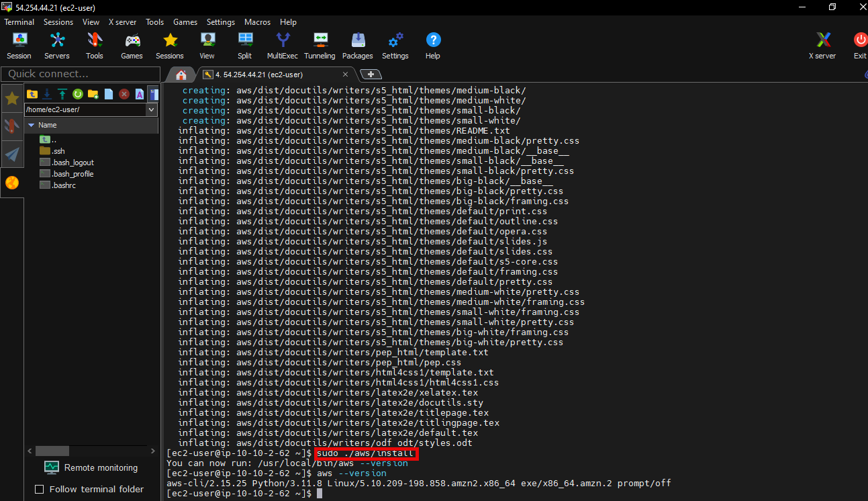The height and width of the screenshot is (501, 868).
Task: Open the Macros menu
Action: point(258,22)
